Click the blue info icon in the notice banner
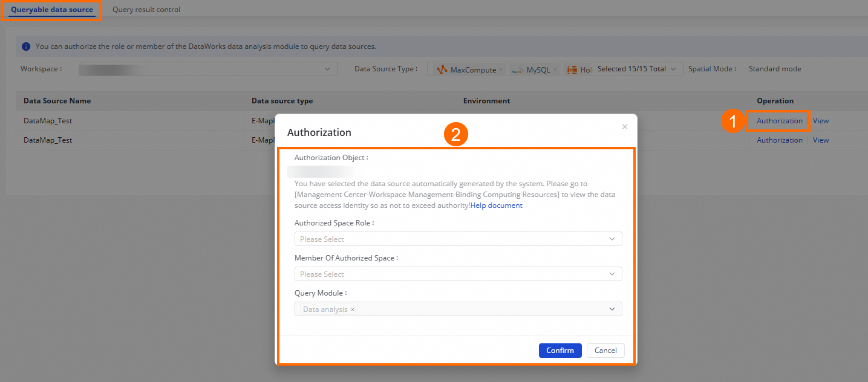 point(26,47)
